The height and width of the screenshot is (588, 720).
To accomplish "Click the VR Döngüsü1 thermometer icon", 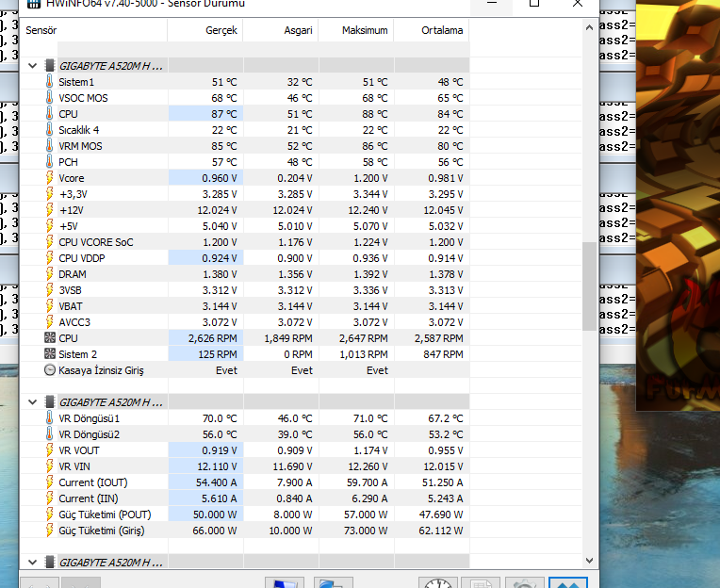I will tap(50, 418).
